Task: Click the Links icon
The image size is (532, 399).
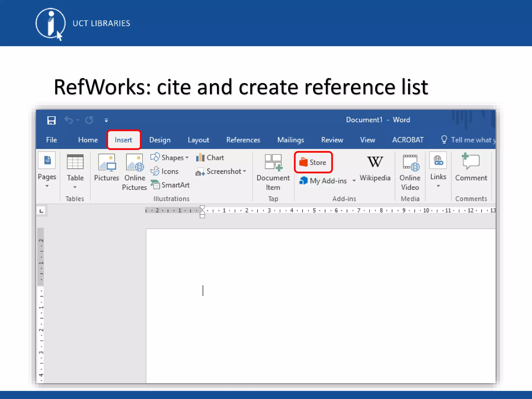Action: pos(438,161)
